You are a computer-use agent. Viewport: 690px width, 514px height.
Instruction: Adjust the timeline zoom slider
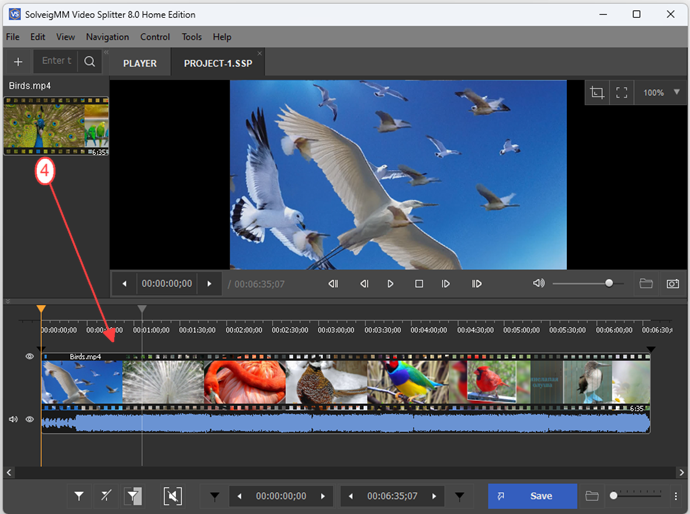(x=636, y=496)
